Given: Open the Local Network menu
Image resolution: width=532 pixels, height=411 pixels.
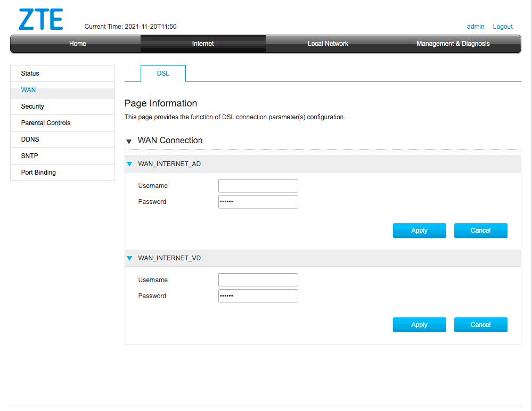Looking at the screenshot, I should (328, 44).
